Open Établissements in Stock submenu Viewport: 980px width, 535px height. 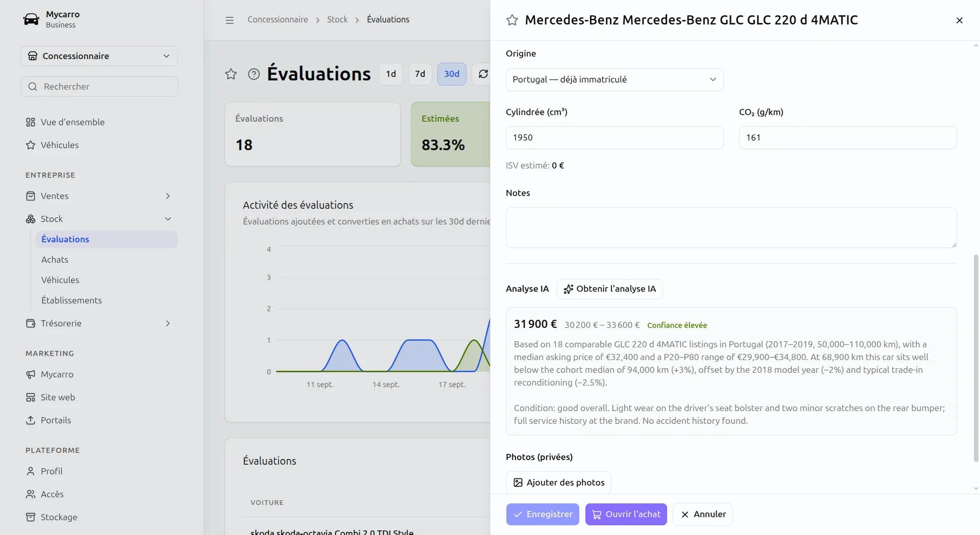(107, 300)
